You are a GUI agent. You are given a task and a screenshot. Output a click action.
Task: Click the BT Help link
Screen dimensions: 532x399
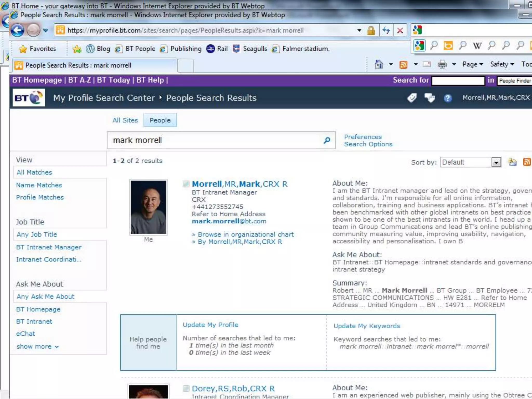150,80
